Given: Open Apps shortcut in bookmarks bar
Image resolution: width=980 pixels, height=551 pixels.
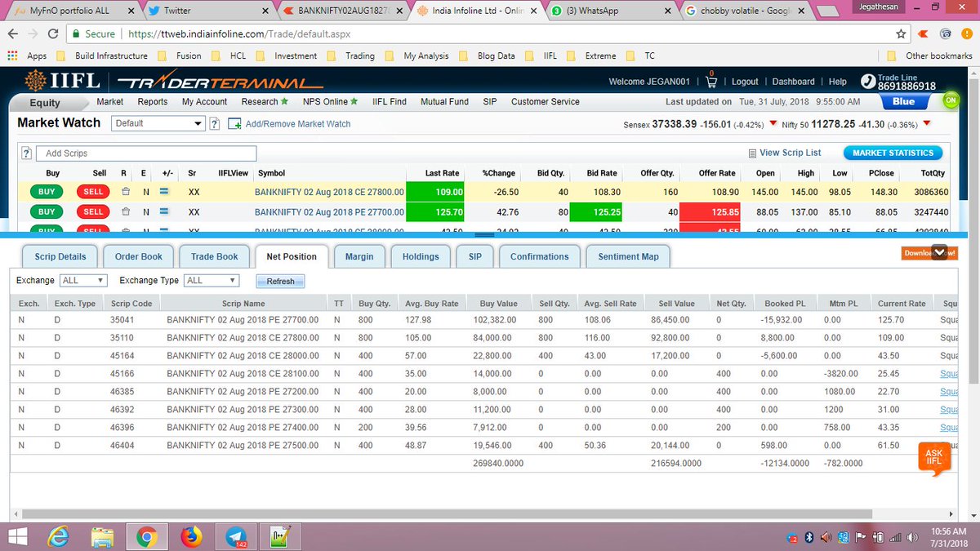Looking at the screenshot, I should point(27,56).
